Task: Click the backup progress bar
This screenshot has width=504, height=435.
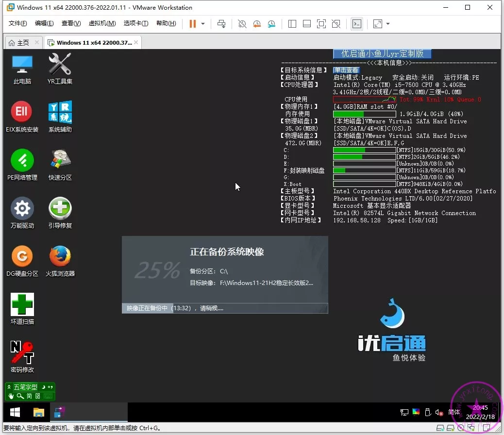Action: (x=225, y=308)
